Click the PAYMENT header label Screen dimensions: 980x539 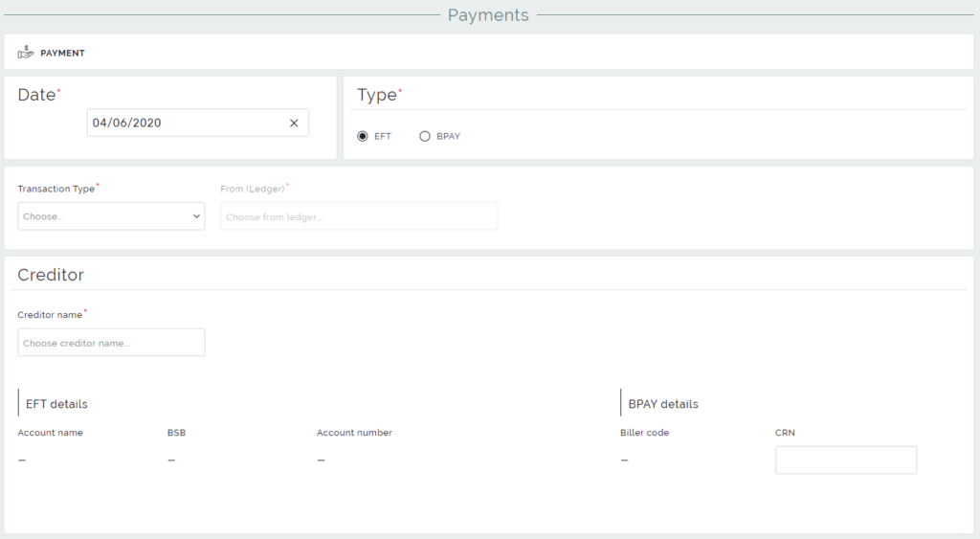(x=62, y=54)
